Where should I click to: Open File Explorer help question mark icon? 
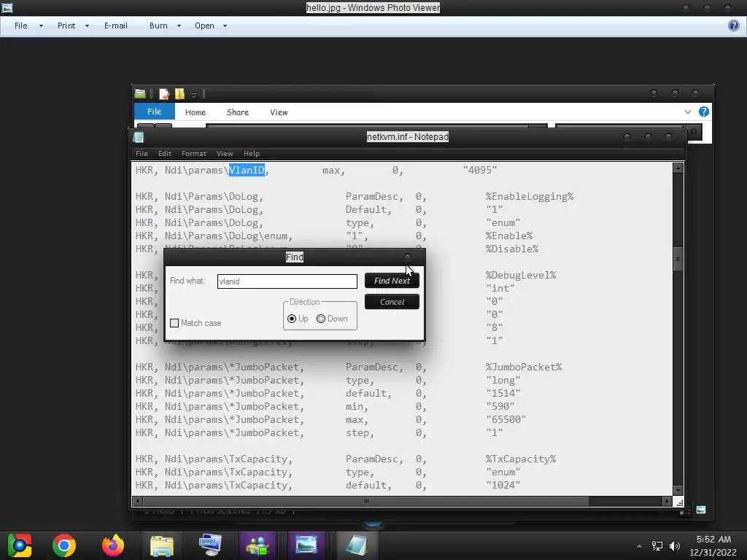tap(704, 112)
